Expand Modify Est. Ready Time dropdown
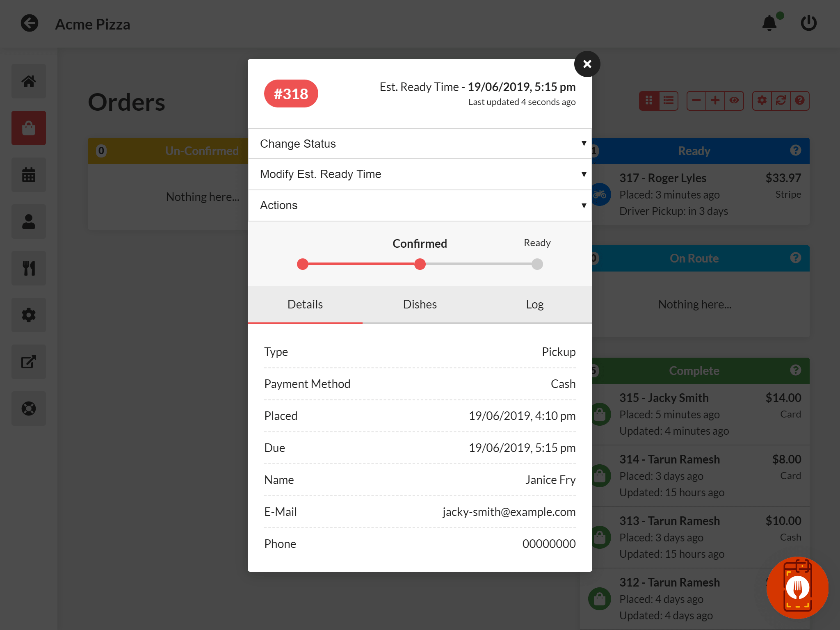Image resolution: width=840 pixels, height=630 pixels. coord(420,174)
